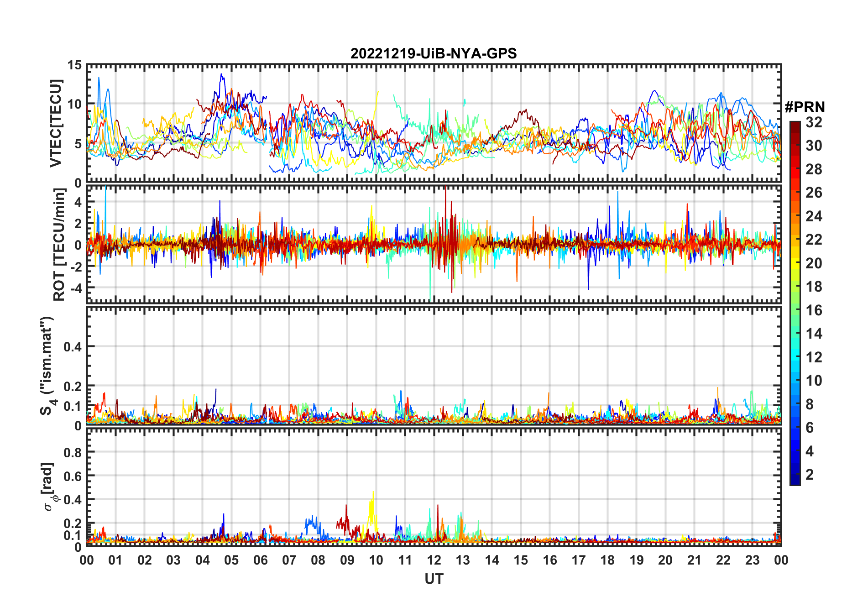Click x-axis tick label 23
The width and height of the screenshot is (868, 607).
point(752,560)
